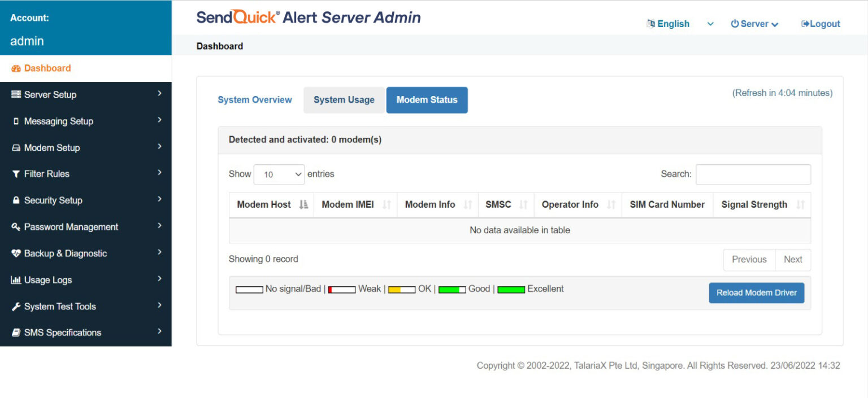Click the Password Management key icon

[16, 227]
